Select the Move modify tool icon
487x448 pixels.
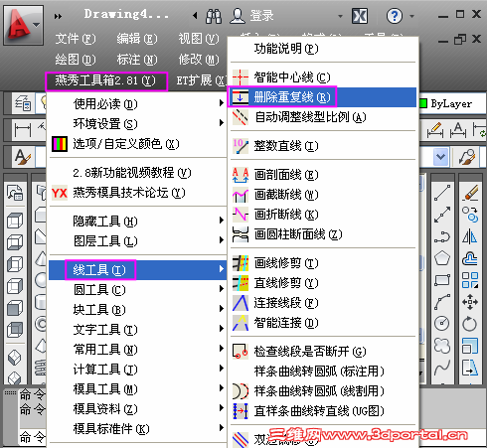tap(470, 302)
